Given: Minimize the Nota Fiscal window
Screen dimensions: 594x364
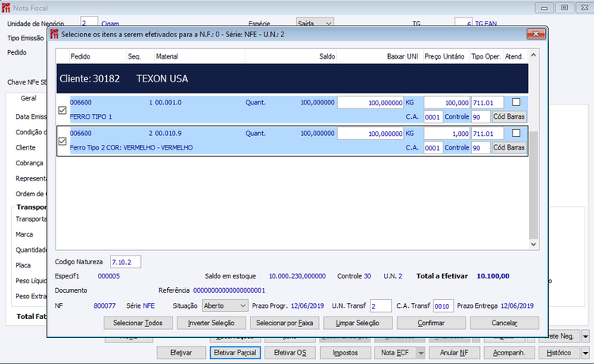Looking at the screenshot, I should tap(544, 8).
